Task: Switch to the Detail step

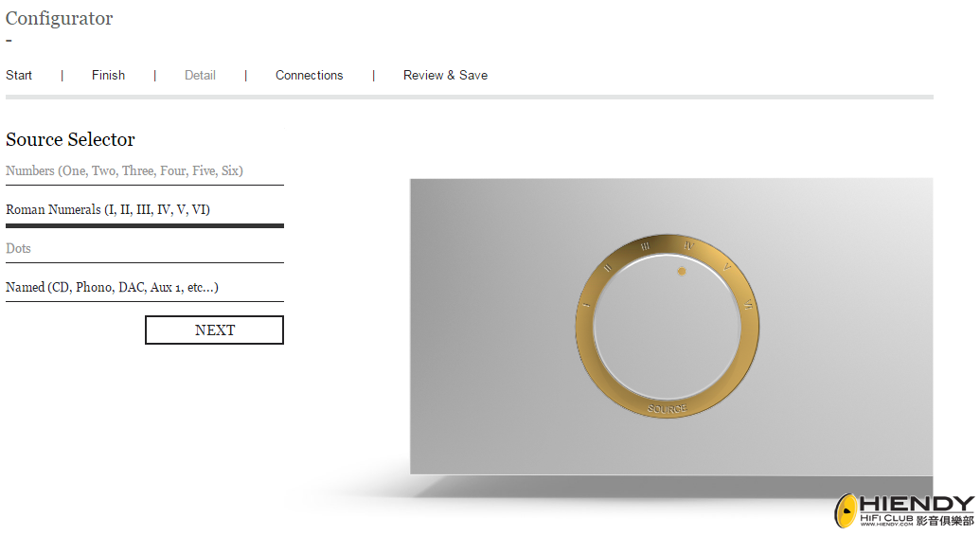Action: point(200,75)
